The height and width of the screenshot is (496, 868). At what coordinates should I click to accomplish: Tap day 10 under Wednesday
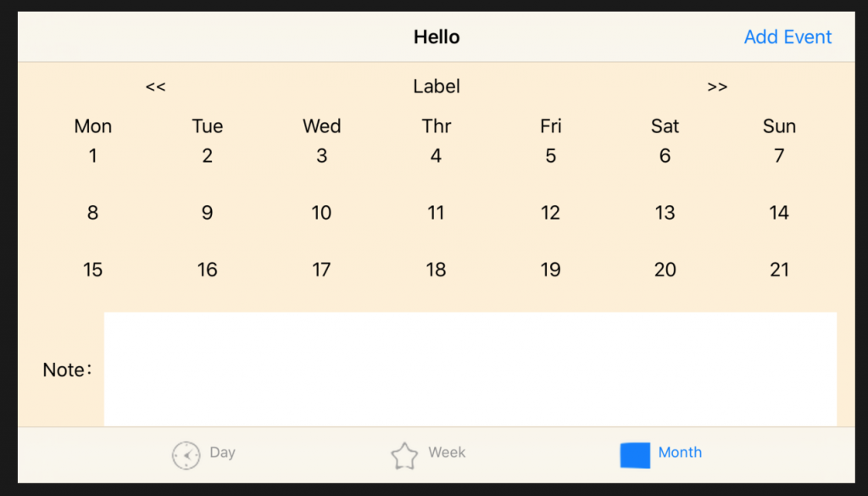[x=321, y=213]
